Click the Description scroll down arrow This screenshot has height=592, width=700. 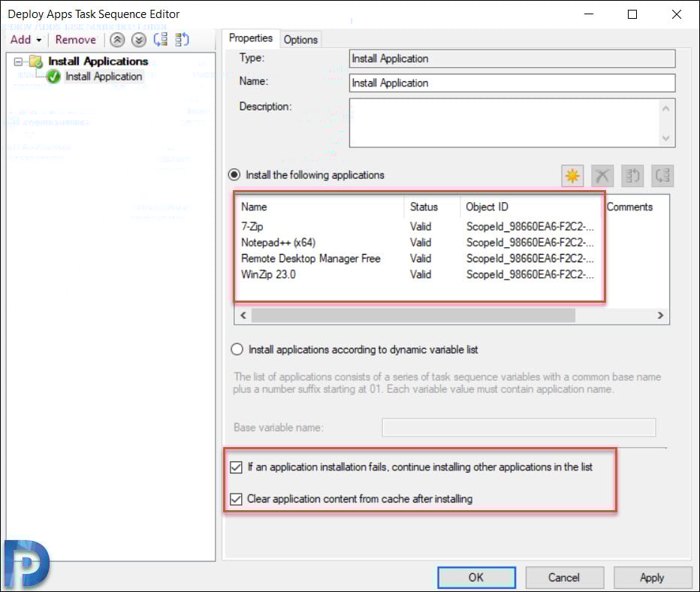click(x=665, y=138)
